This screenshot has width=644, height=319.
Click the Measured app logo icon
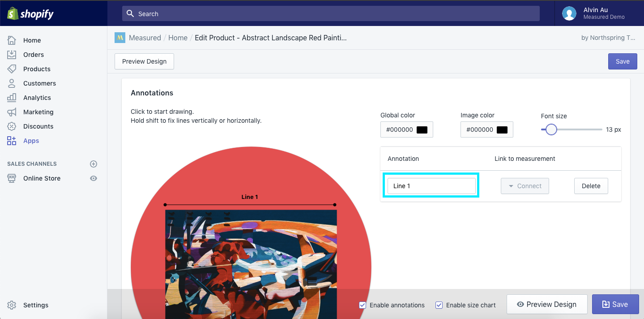[120, 38]
